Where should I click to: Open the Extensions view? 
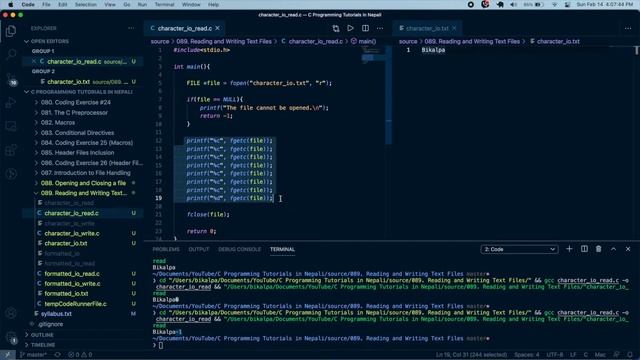click(x=11, y=150)
